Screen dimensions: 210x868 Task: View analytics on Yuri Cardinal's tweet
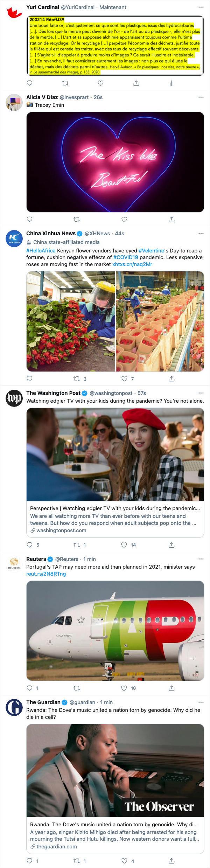171,83
